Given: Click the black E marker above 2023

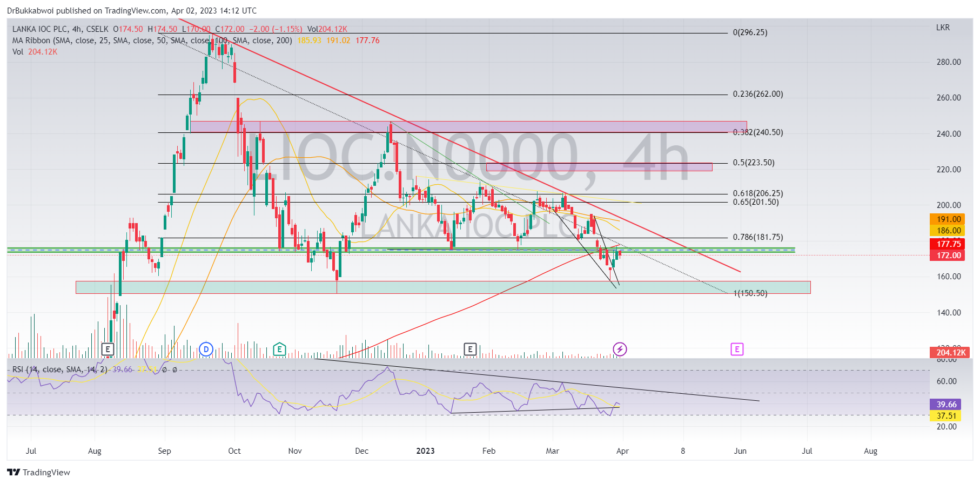Looking at the screenshot, I should tap(470, 349).
